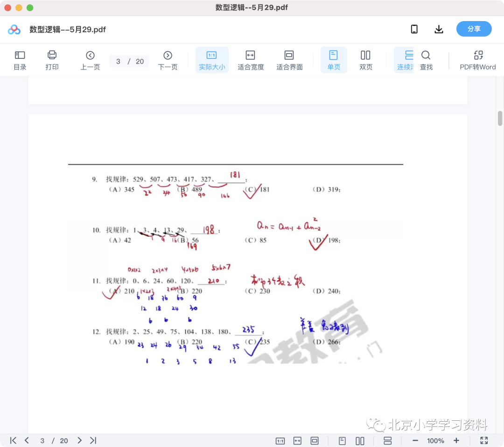The image size is (504, 447).
Task: Zoom out with the minus button
Action: pyautogui.click(x=415, y=440)
